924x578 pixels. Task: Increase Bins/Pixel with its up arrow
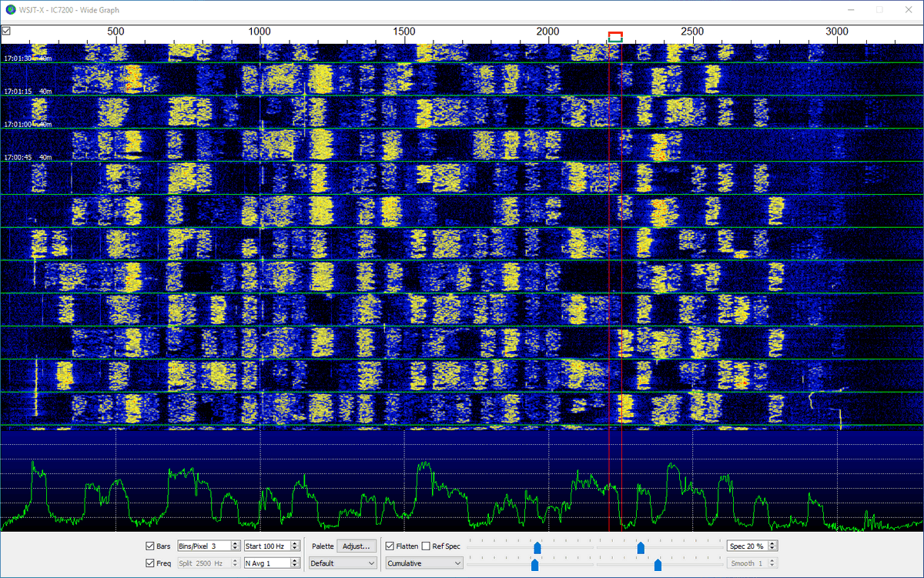tap(234, 543)
